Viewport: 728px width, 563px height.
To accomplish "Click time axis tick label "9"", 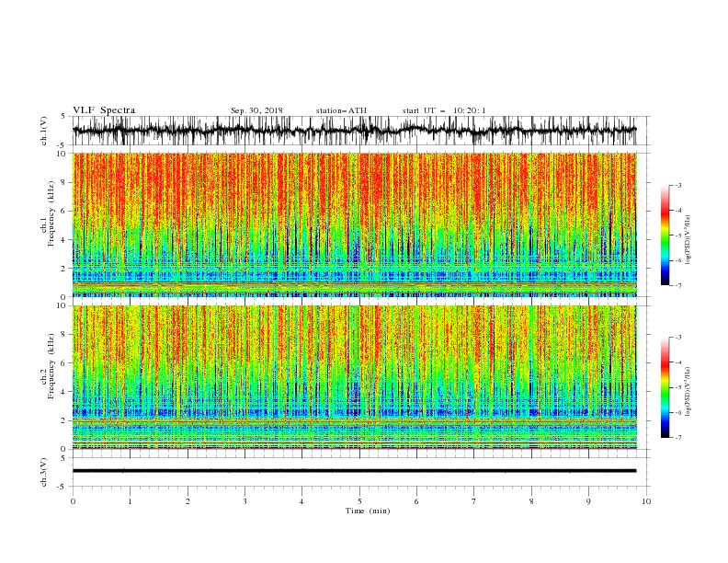I will point(588,501).
